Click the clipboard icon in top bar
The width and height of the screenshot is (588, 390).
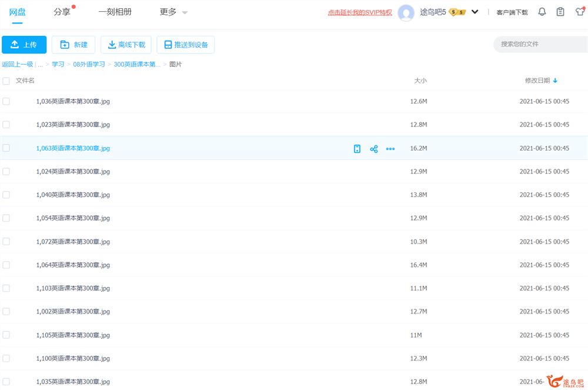click(560, 12)
